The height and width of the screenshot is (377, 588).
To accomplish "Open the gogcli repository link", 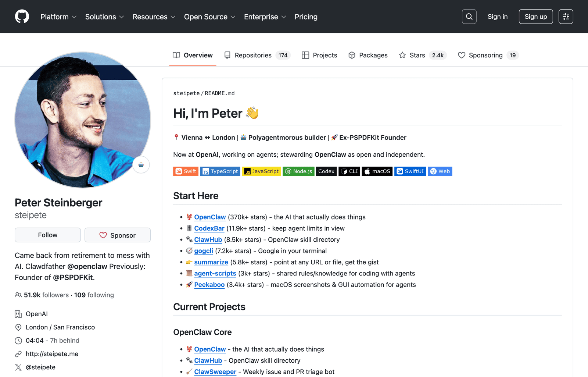I will (204, 251).
